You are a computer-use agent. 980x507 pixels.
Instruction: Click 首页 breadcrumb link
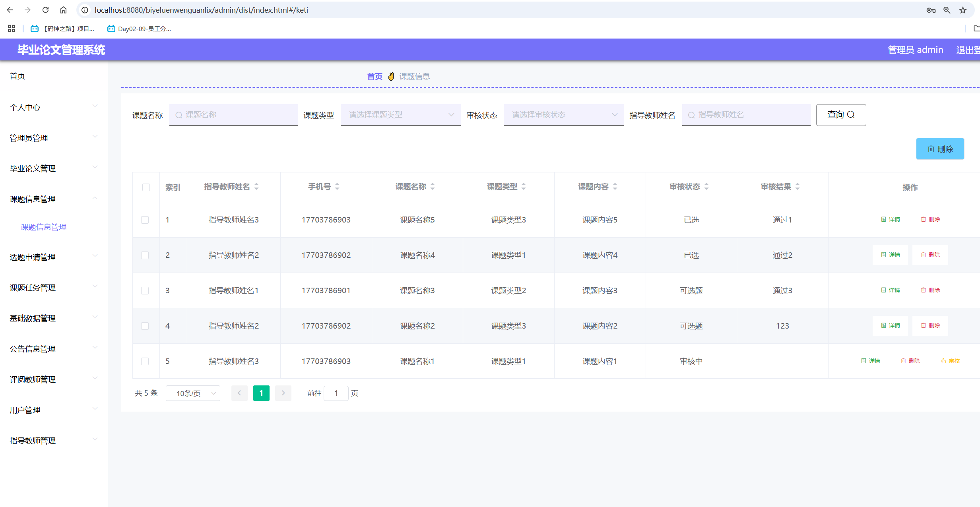[375, 76]
